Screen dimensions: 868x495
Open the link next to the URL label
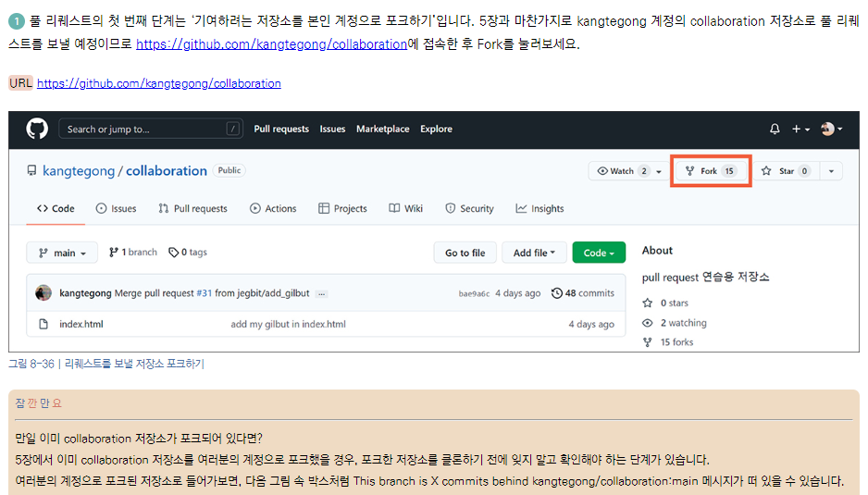(159, 83)
